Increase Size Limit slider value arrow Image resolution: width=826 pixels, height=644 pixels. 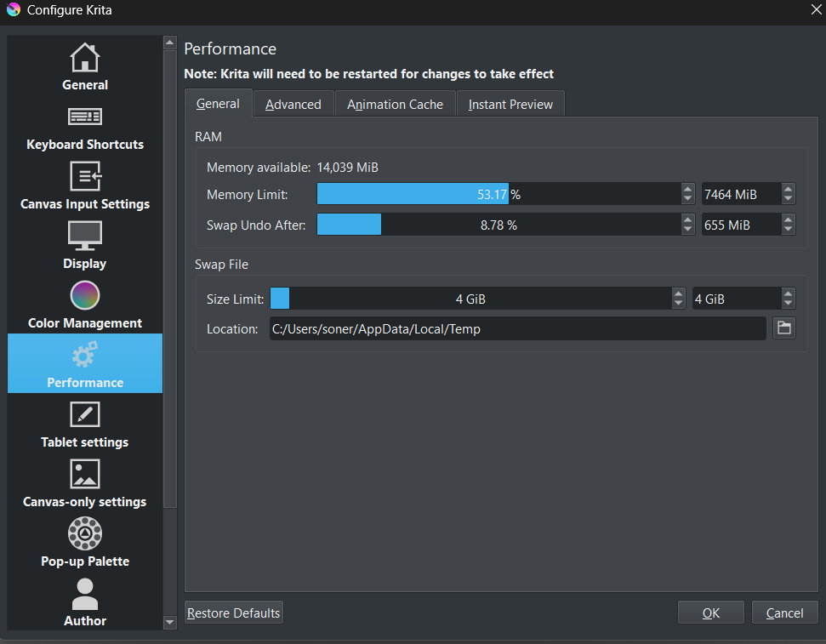pyautogui.click(x=679, y=293)
